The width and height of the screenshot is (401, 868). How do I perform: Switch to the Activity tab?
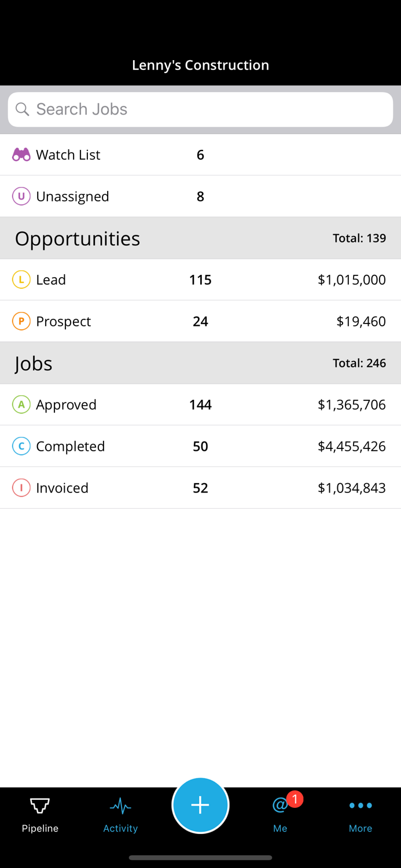tap(120, 813)
